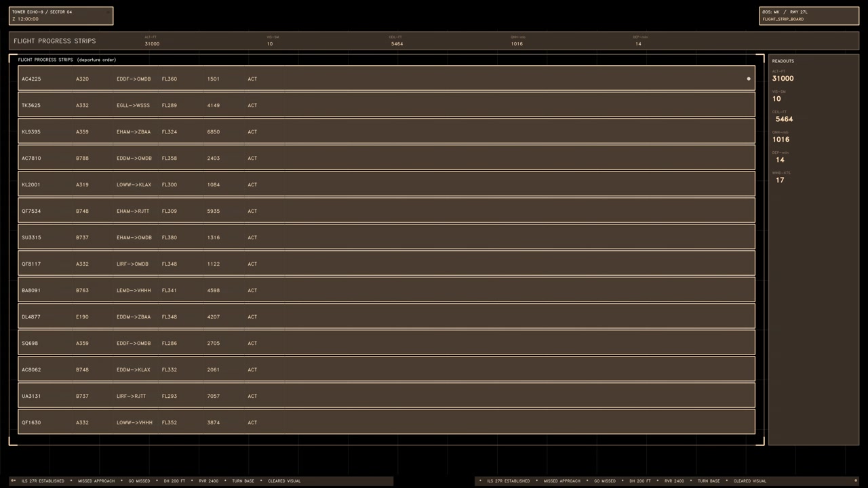This screenshot has height=488, width=868.
Task: Click the status dot on the AC4225 strip
Action: (x=749, y=79)
